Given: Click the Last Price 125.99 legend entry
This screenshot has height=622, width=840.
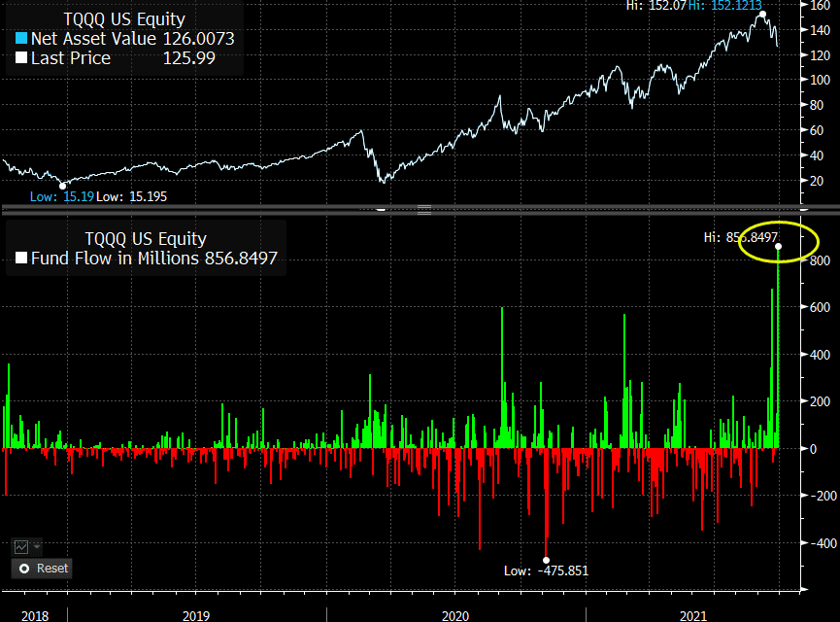Looking at the screenshot, I should [116, 58].
